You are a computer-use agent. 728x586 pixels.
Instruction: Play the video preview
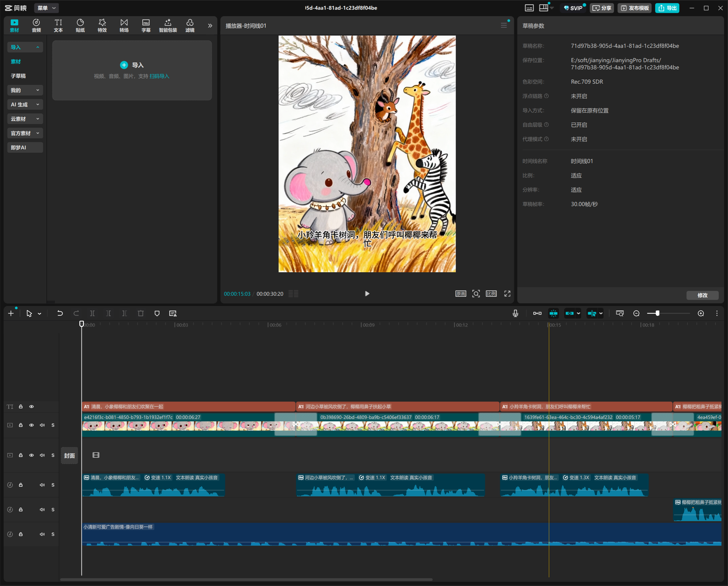(x=367, y=293)
